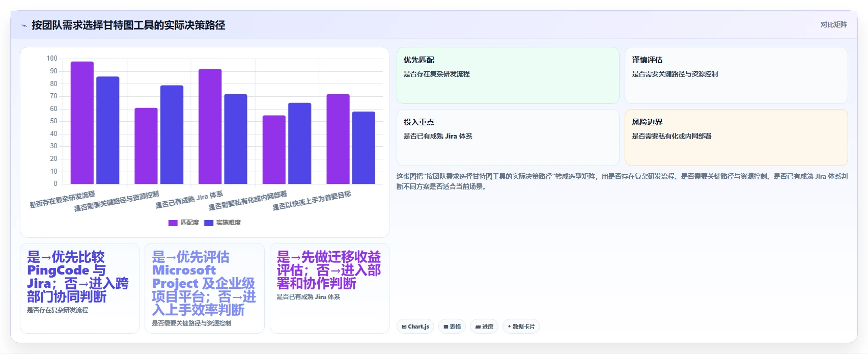The width and height of the screenshot is (868, 354).
Task: Click the decision card 是→优先评估 Microsoft Project
Action: pyautogui.click(x=205, y=288)
